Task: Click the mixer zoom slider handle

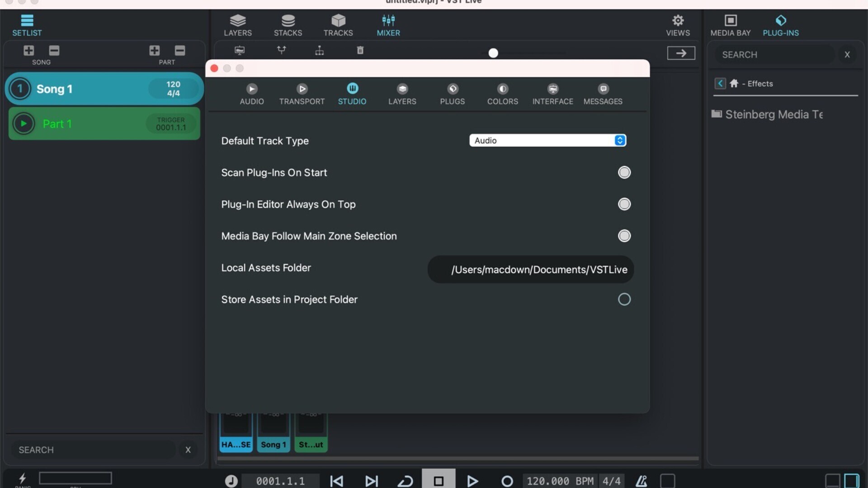Action: pos(493,53)
